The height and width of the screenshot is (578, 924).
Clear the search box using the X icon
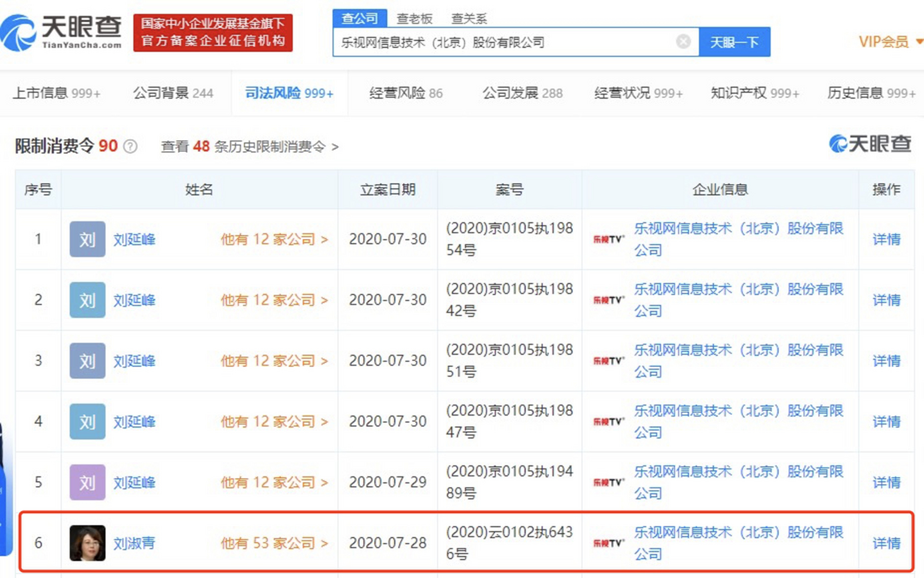tap(683, 42)
